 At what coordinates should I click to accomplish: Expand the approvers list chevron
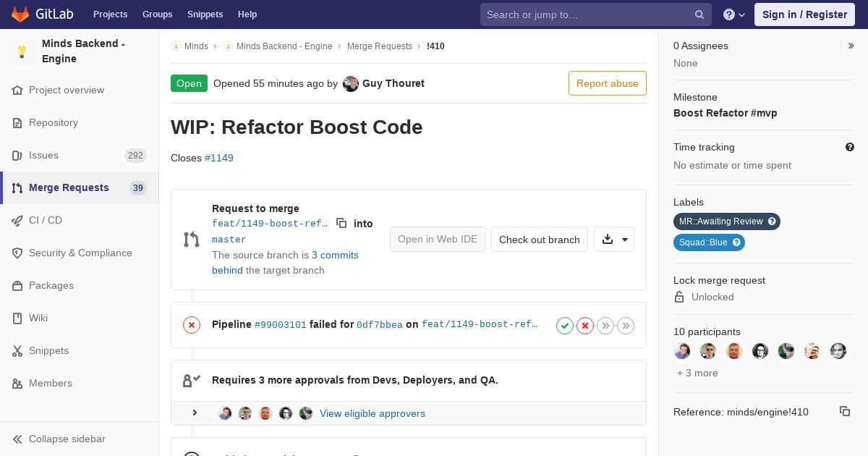tap(195, 413)
